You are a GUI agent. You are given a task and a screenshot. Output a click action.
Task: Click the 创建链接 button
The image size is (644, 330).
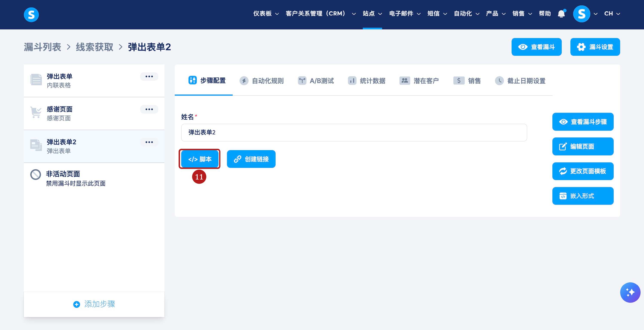pyautogui.click(x=251, y=159)
